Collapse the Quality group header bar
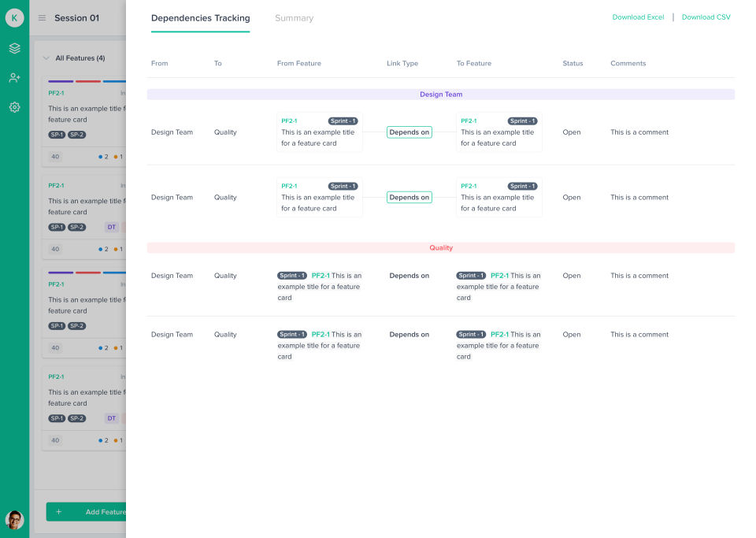 441,248
